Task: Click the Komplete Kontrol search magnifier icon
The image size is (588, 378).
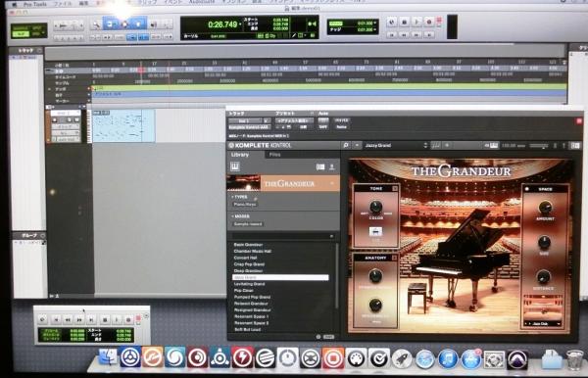Action: point(346,145)
